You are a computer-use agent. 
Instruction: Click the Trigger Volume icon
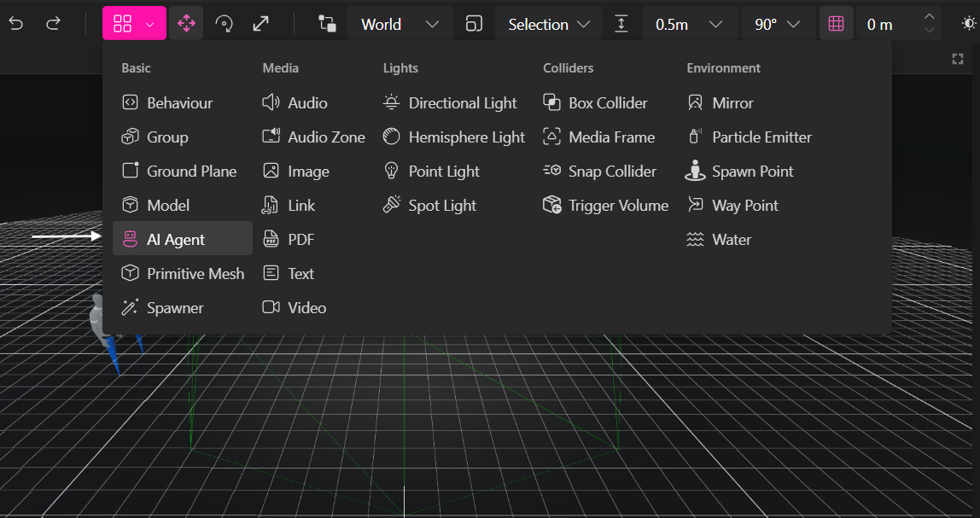(552, 205)
